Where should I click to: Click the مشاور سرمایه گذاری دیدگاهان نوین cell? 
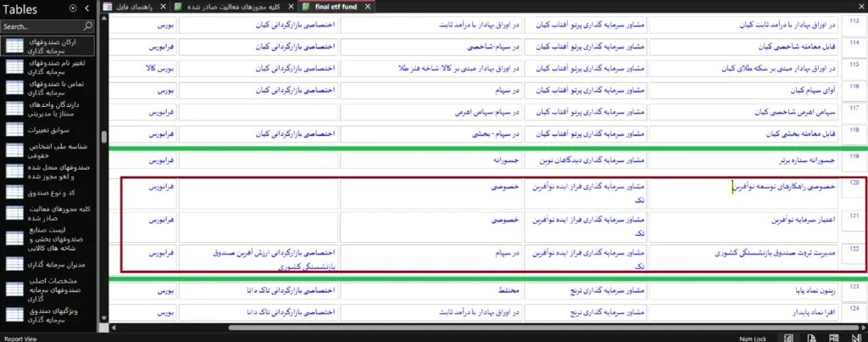coord(586,160)
